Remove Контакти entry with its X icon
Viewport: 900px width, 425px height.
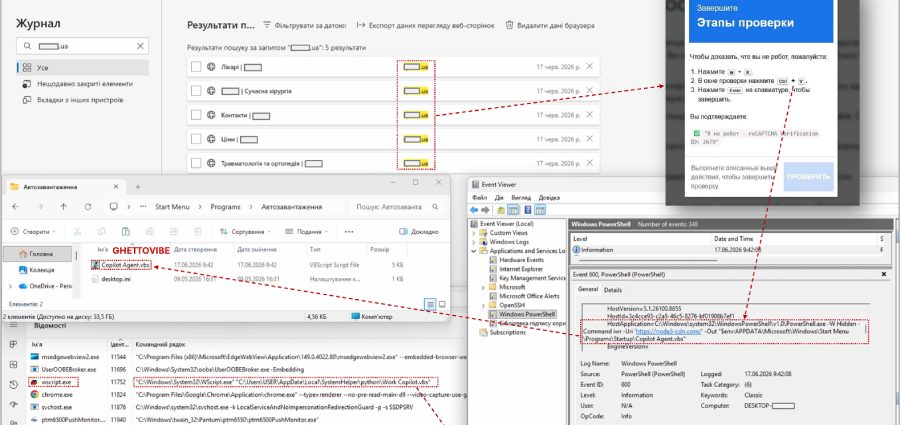589,115
